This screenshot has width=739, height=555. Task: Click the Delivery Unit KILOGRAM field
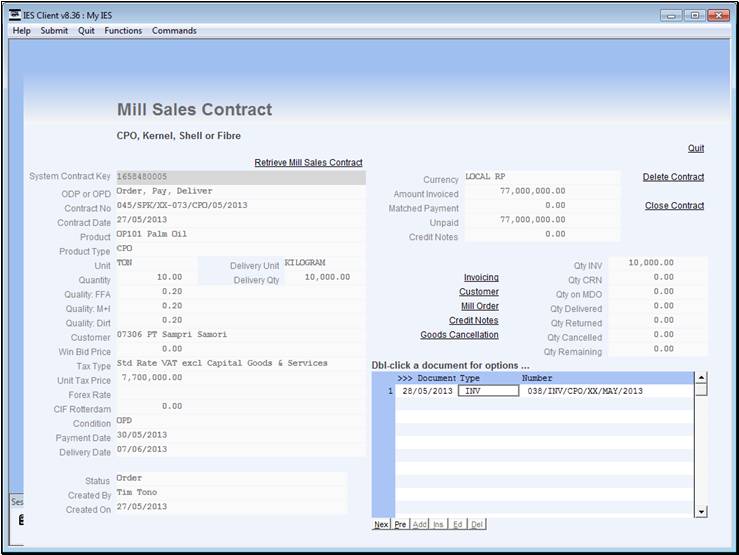324,263
